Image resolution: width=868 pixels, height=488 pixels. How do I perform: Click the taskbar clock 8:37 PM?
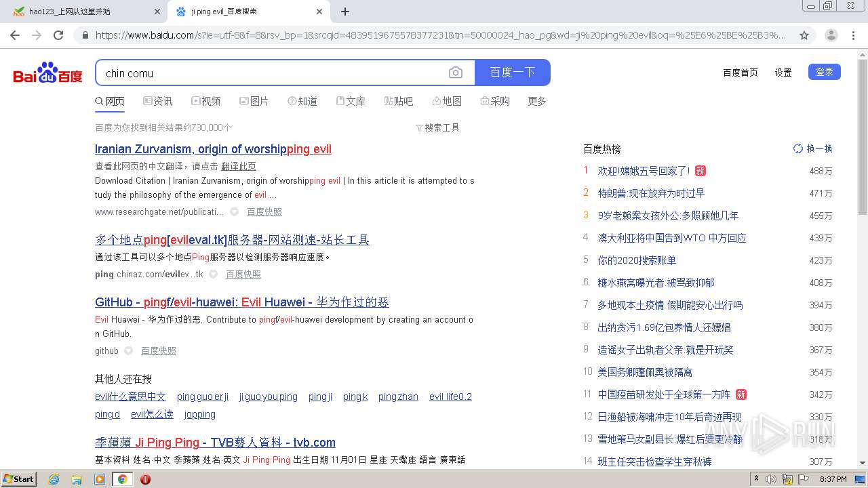point(833,479)
